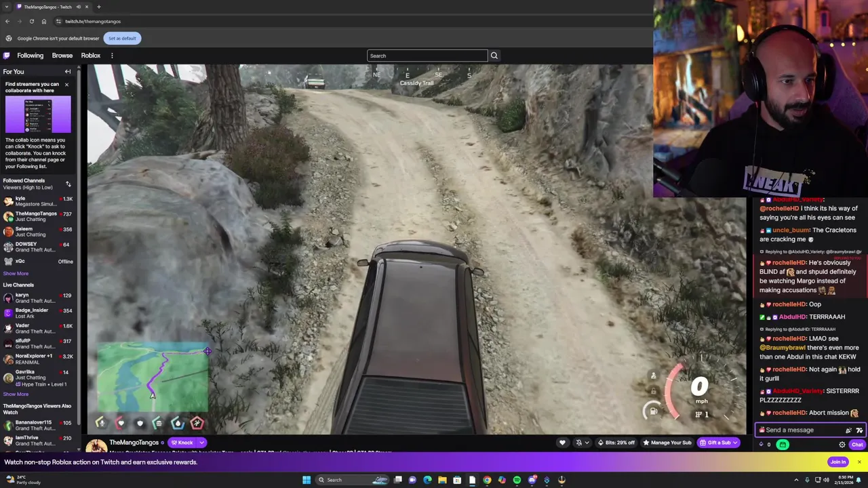Screen dimensions: 868x488
Task: Open the Chrome home page
Action: 43,21
